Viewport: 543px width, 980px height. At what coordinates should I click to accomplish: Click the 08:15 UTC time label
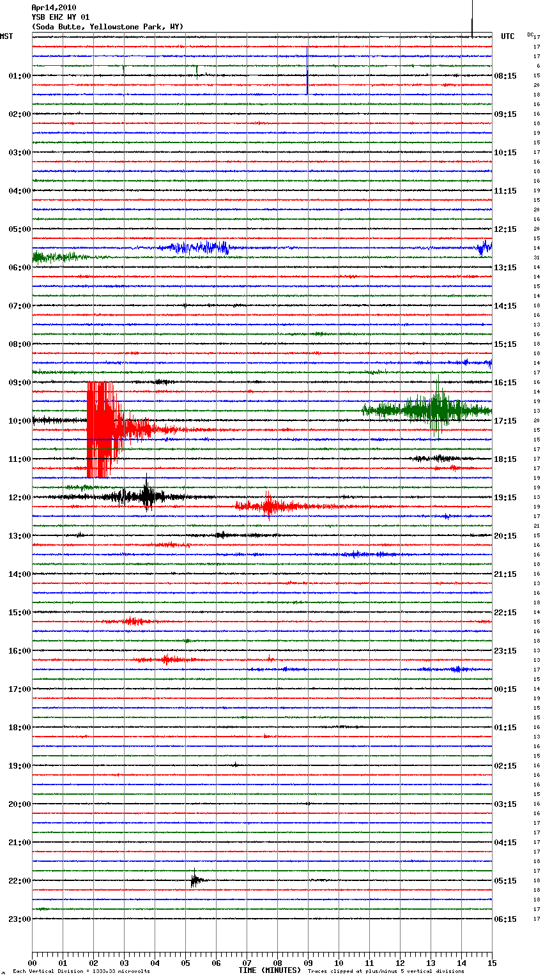505,76
